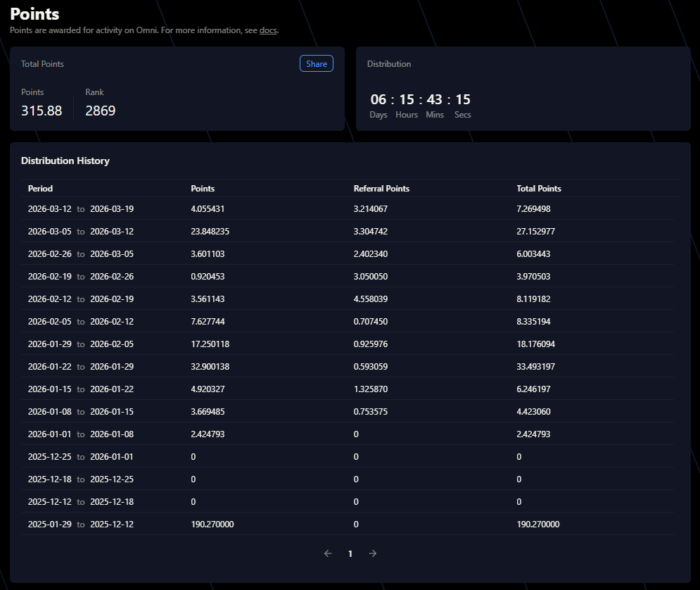Viewport: 700px width, 590px height.
Task: Click referral points value 3.304742
Action: pyautogui.click(x=371, y=232)
